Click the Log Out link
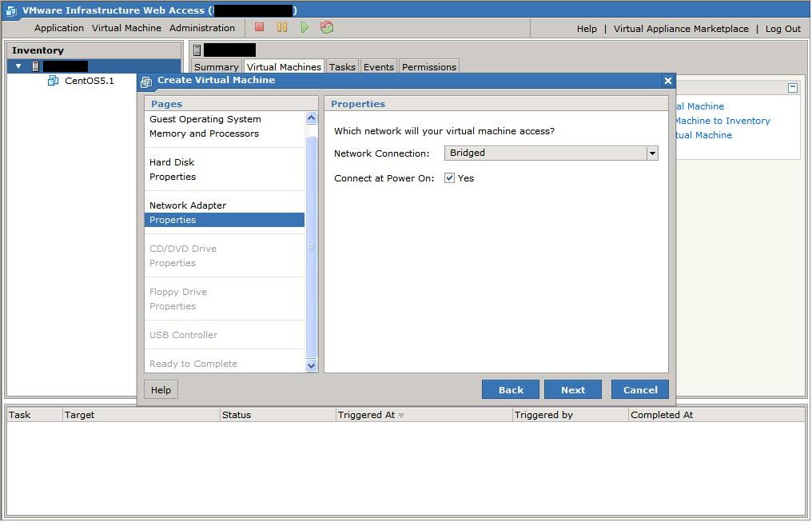 [x=783, y=29]
